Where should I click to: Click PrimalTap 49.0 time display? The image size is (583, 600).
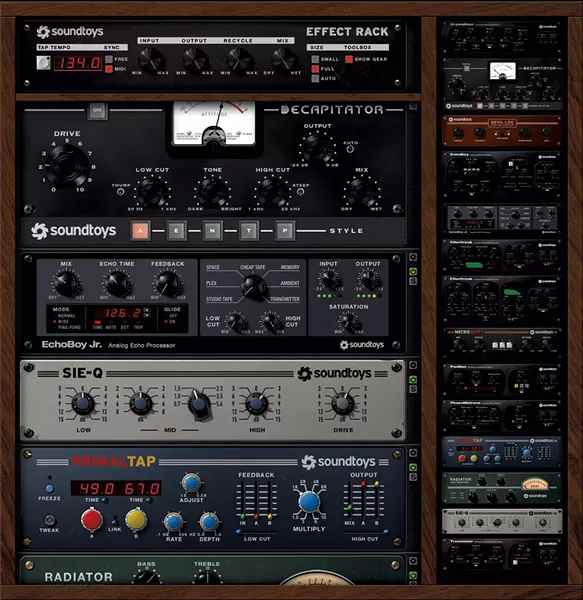(97, 489)
